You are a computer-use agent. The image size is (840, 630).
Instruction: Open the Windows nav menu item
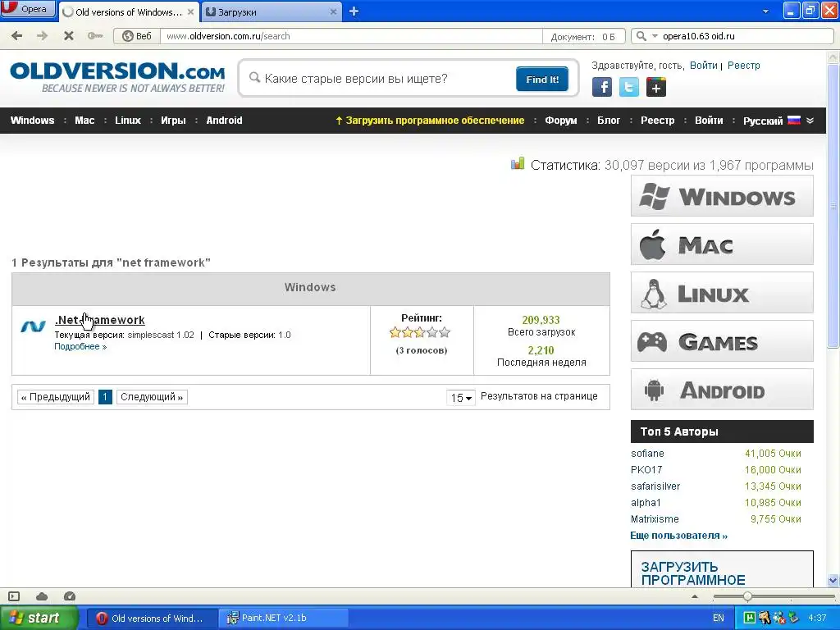[32, 121]
